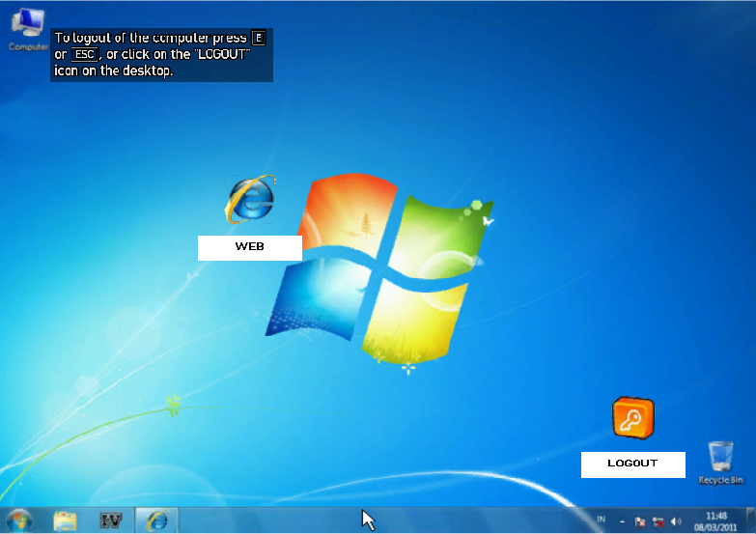
Task: Click the Show desktop strip
Action: (x=751, y=520)
